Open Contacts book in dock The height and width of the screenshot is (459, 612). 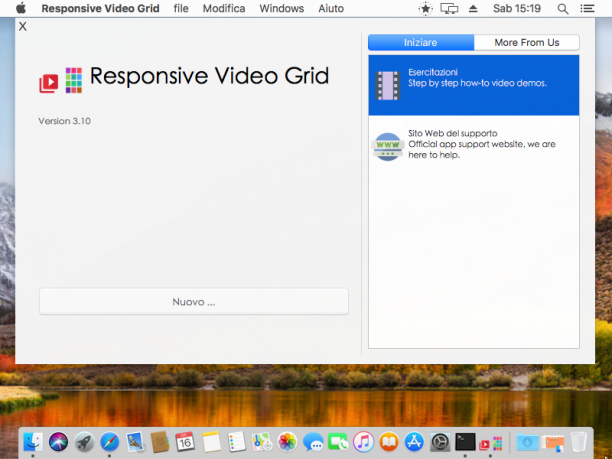(160, 442)
